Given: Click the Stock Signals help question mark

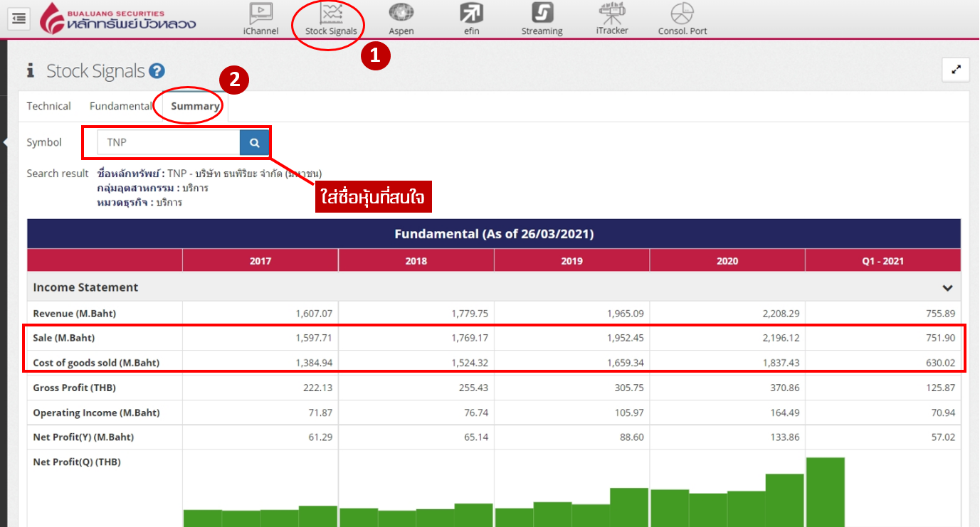Looking at the screenshot, I should click(157, 71).
